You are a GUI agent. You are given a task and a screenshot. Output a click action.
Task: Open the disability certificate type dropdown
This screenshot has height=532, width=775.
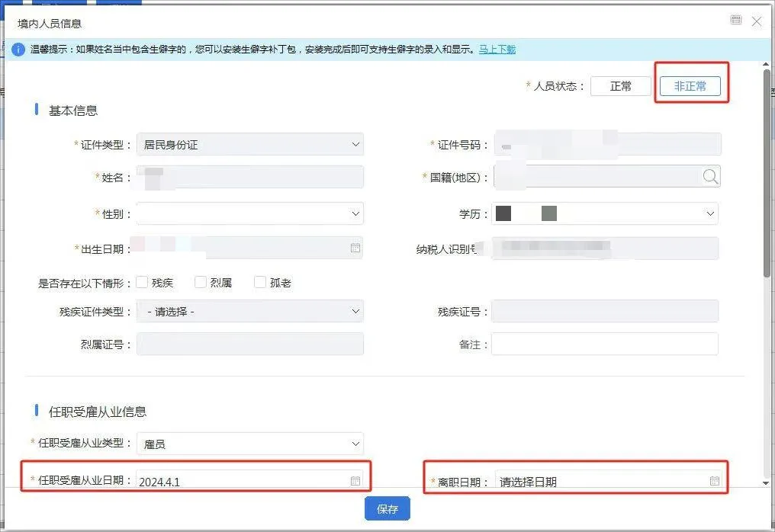coord(355,311)
